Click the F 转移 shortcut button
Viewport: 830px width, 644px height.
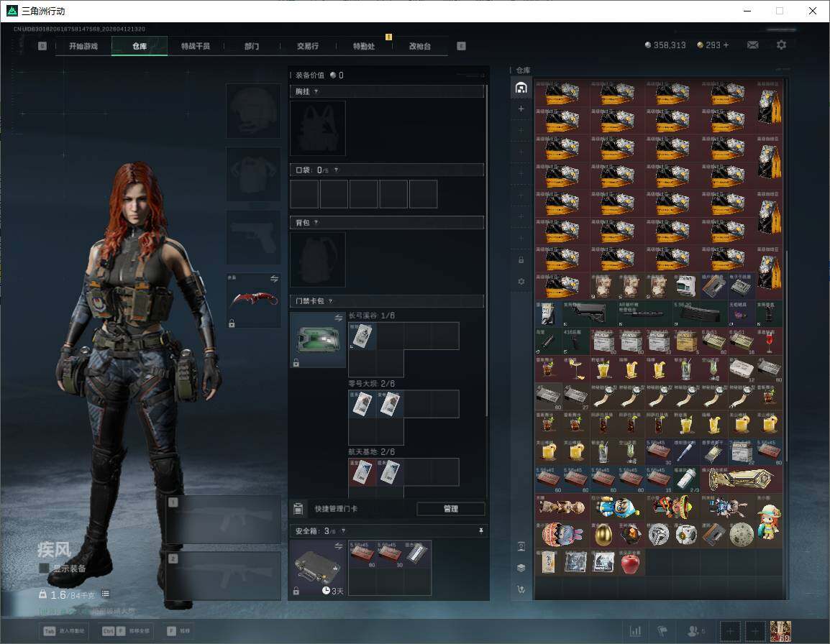[x=179, y=631]
